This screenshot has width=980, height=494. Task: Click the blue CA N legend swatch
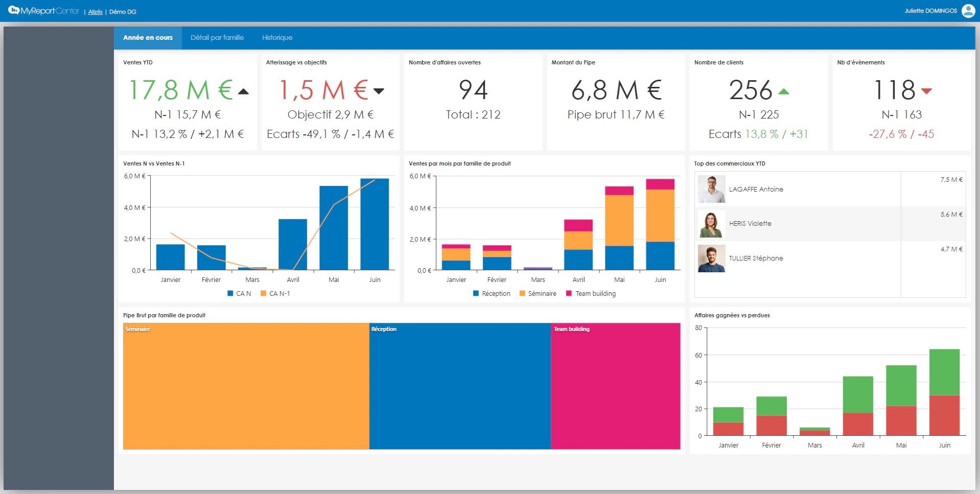pos(230,293)
